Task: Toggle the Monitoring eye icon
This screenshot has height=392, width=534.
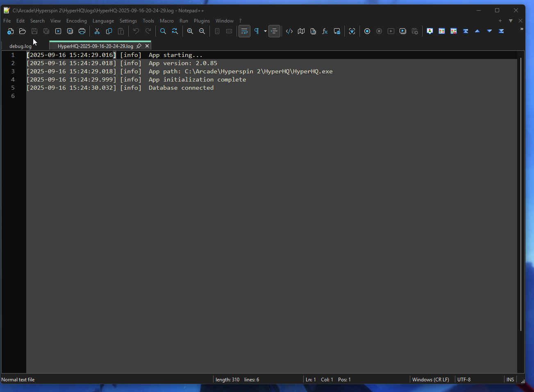Action: pos(352,31)
